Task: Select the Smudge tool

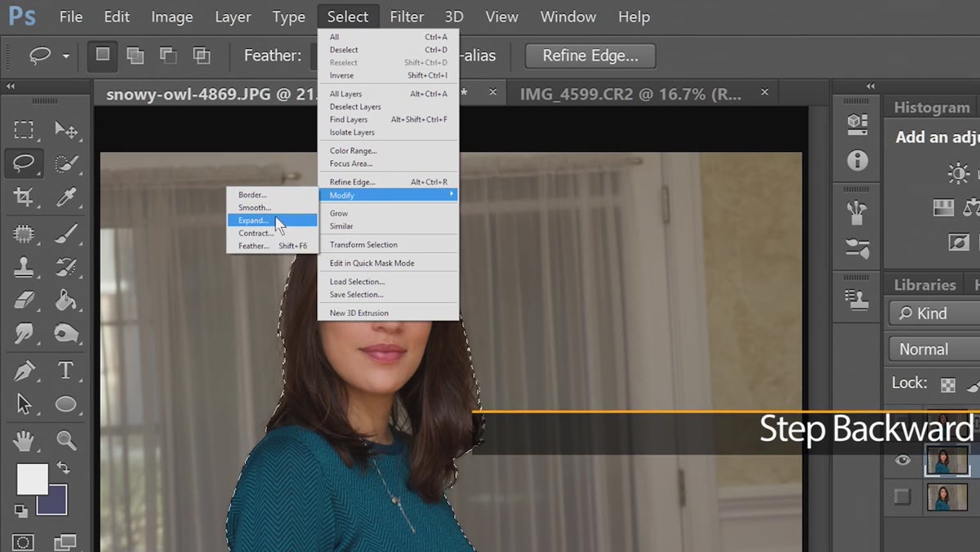Action: click(x=24, y=334)
